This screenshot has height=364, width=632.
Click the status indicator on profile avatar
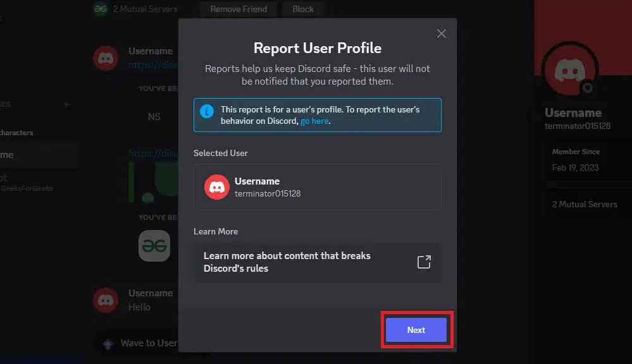click(x=587, y=87)
